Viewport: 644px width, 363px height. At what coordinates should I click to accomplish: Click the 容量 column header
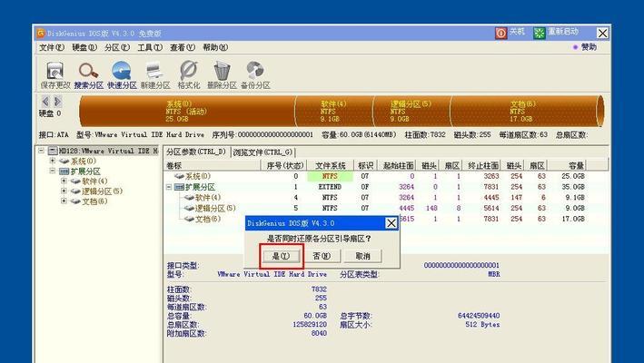pyautogui.click(x=567, y=165)
